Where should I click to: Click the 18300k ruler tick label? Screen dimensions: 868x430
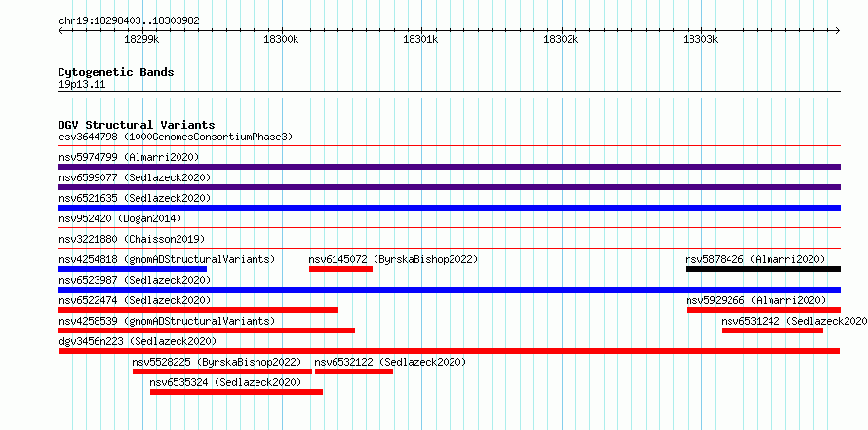click(281, 39)
